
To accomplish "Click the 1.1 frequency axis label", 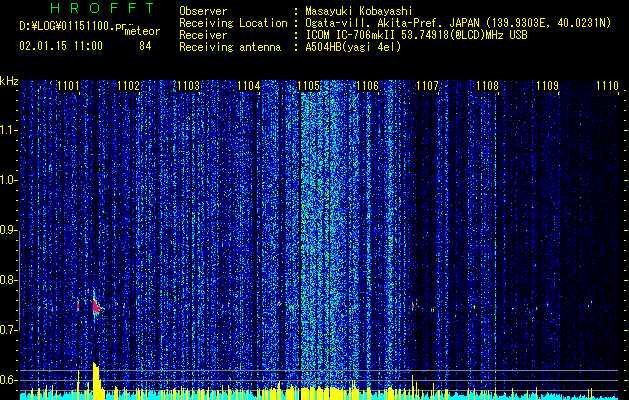I will click(9, 130).
